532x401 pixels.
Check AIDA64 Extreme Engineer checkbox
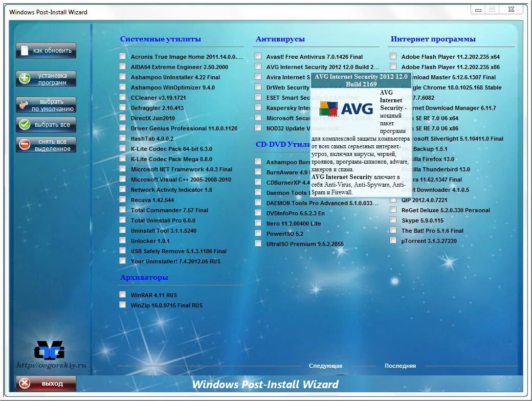(122, 66)
